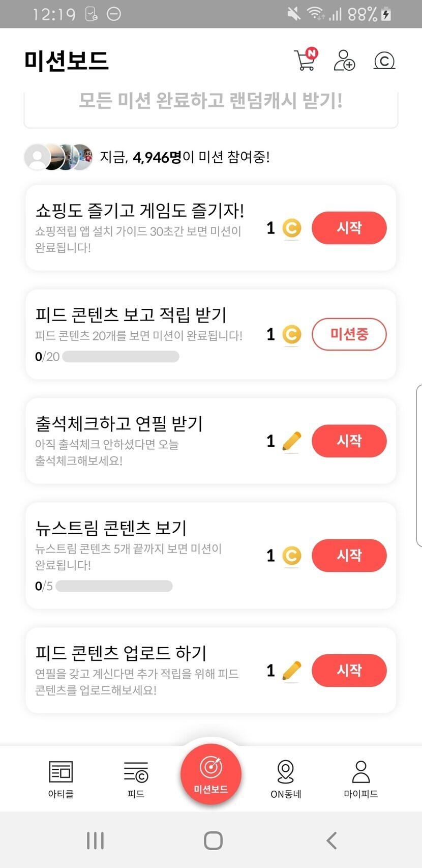Click the 0/20 feed progress bar

pos(120,357)
